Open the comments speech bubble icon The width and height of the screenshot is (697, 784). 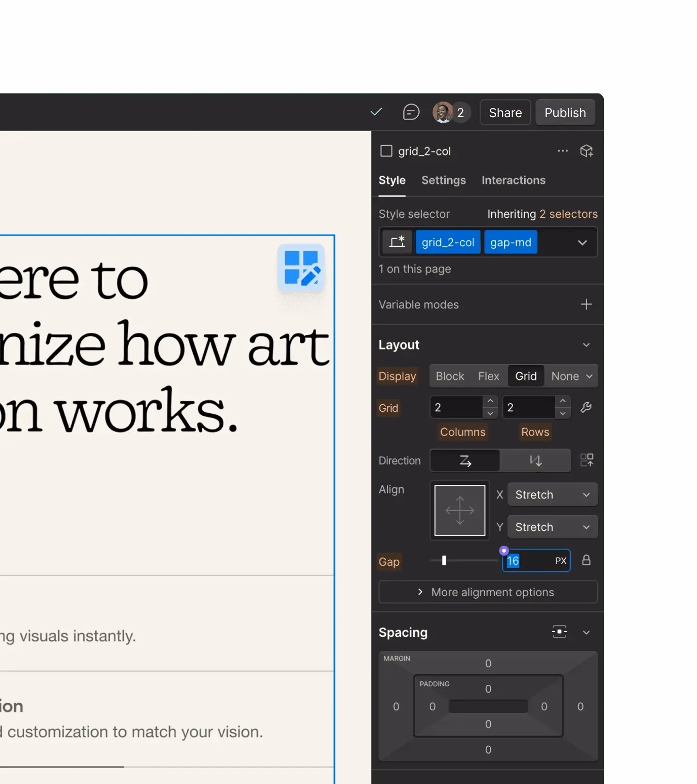pyautogui.click(x=411, y=112)
